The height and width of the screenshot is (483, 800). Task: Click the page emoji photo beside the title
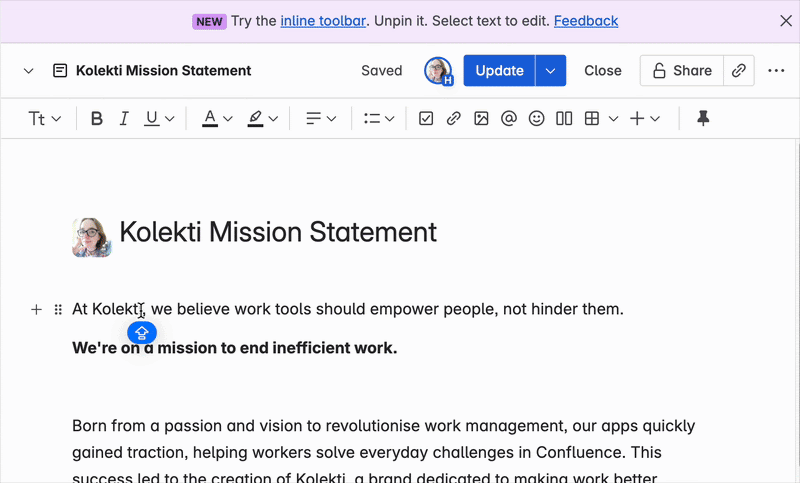(92, 237)
